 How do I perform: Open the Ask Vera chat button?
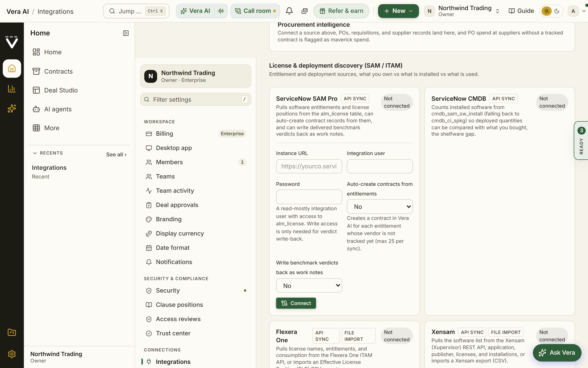click(x=557, y=353)
